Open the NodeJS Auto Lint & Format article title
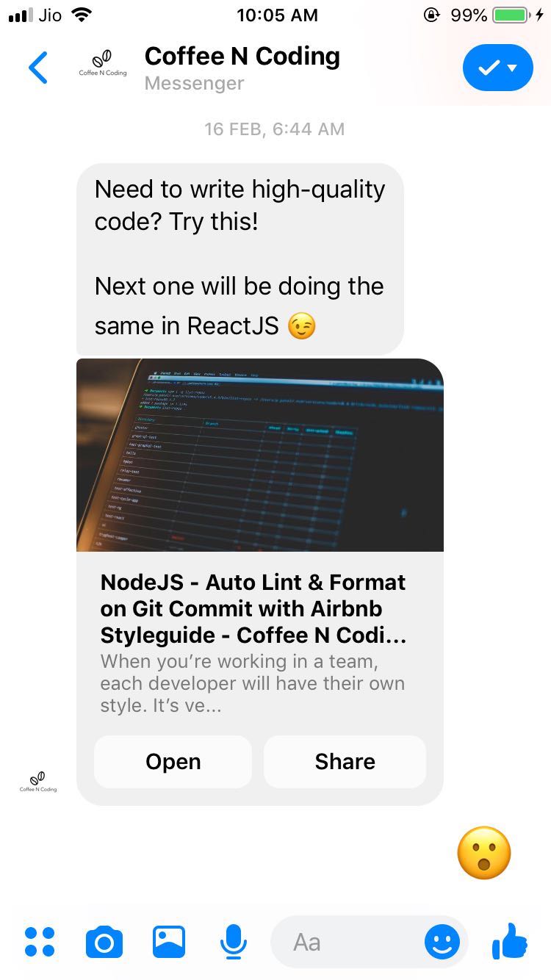The width and height of the screenshot is (551, 980). [253, 608]
